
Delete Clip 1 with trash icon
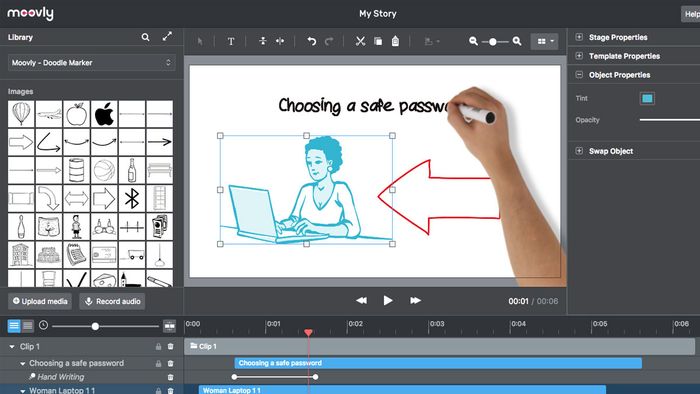pyautogui.click(x=171, y=347)
